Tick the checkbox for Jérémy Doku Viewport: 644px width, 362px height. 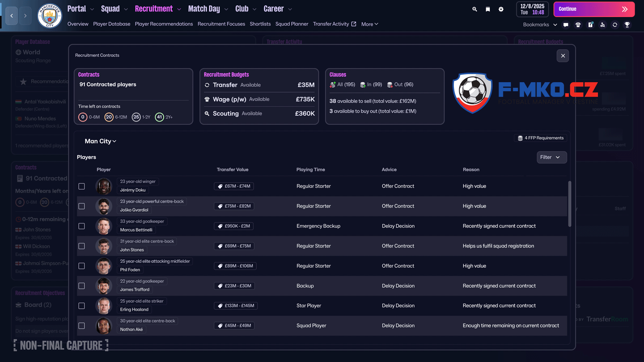point(81,186)
